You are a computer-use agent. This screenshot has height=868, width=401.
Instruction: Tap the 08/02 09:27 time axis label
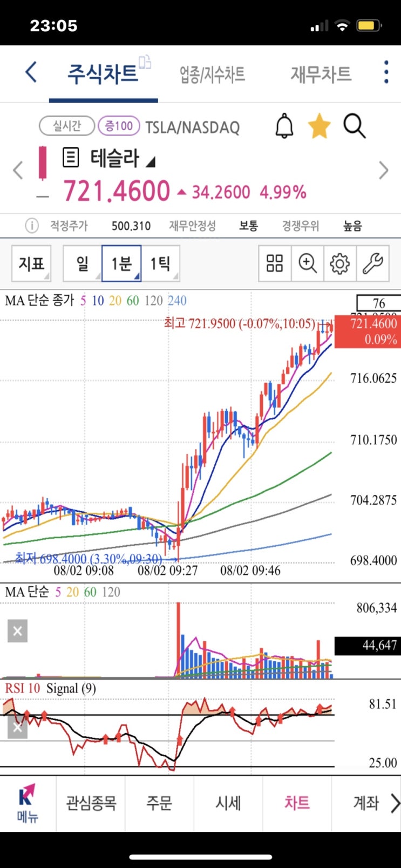click(168, 571)
